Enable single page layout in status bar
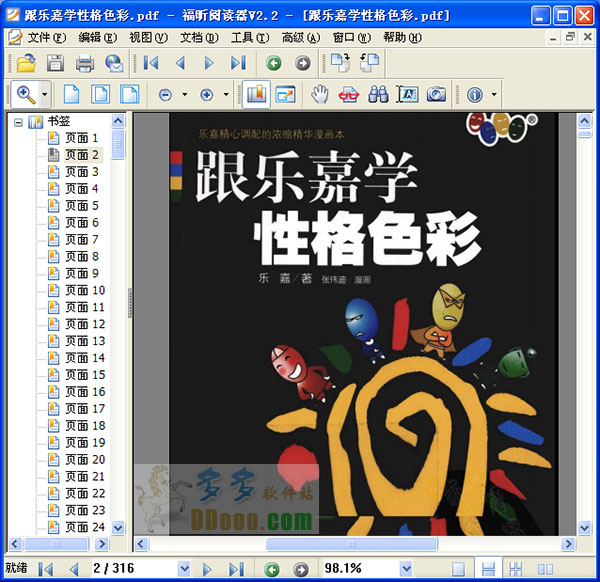Screen dimensions: 600x582 coord(458,569)
